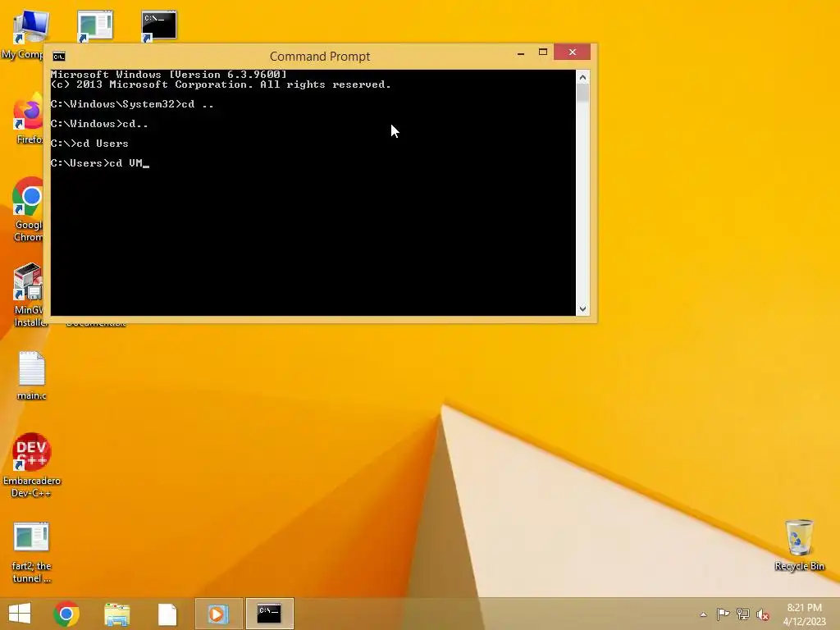
Task: Open the Action Center flag icon
Action: 723,614
